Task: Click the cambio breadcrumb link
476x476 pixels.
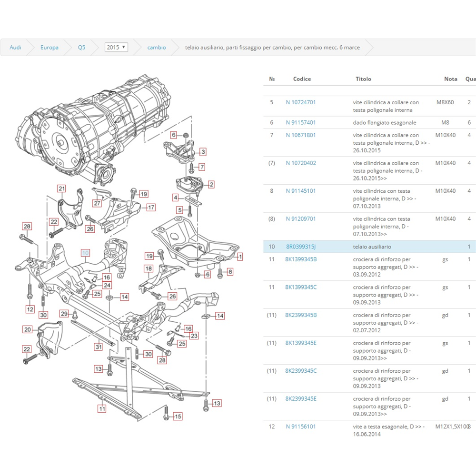Action: tap(157, 48)
